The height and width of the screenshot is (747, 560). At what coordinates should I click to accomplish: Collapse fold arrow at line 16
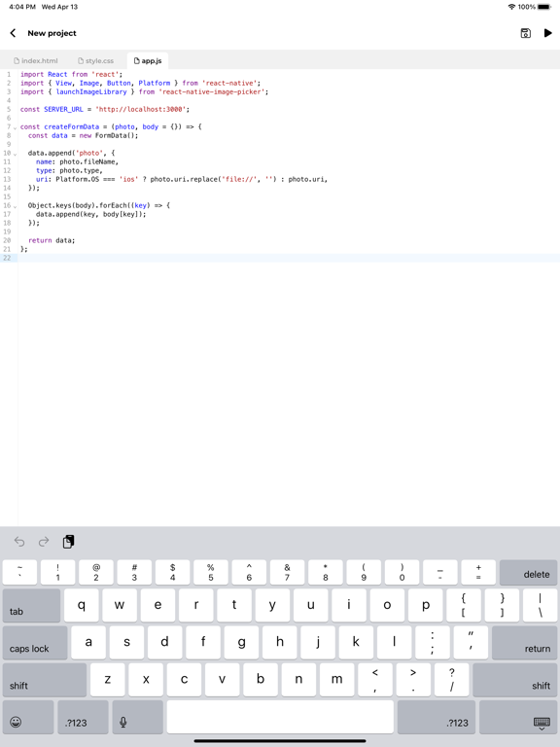16,206
